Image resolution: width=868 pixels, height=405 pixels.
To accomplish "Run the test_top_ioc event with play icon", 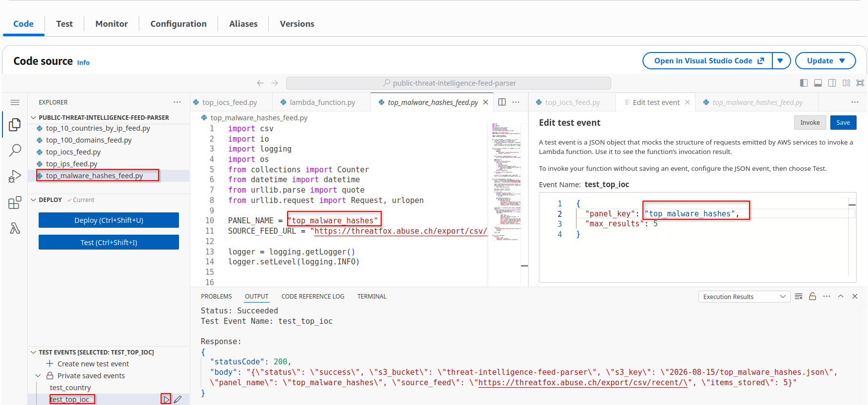I will pos(166,399).
